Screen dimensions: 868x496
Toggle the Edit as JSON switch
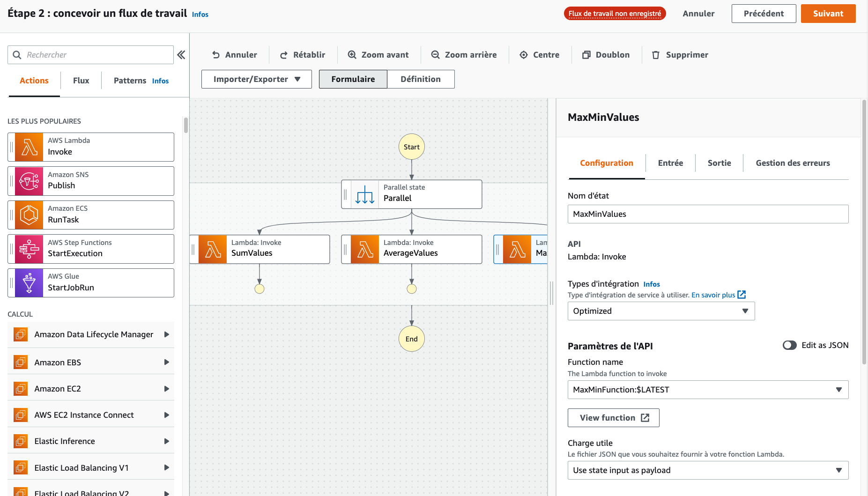[x=790, y=345]
